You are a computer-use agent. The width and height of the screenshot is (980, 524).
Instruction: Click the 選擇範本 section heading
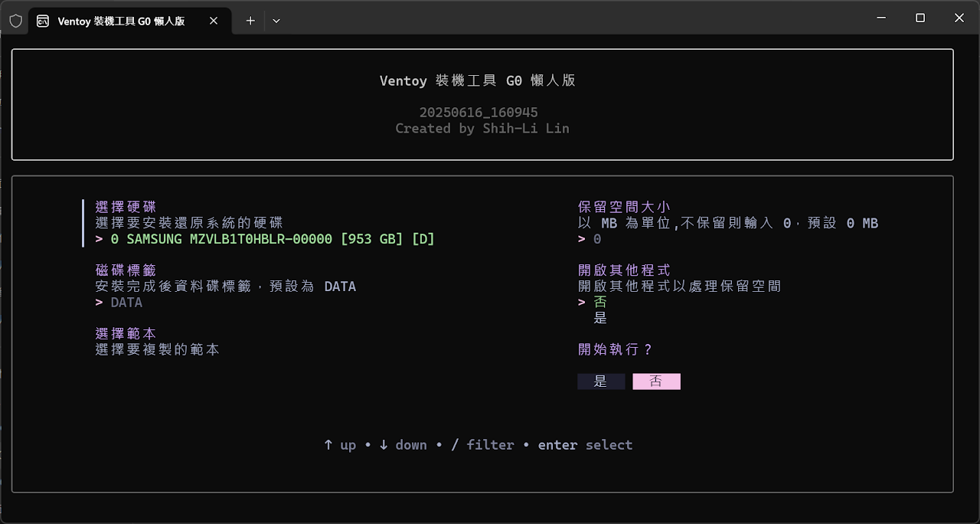pos(126,333)
